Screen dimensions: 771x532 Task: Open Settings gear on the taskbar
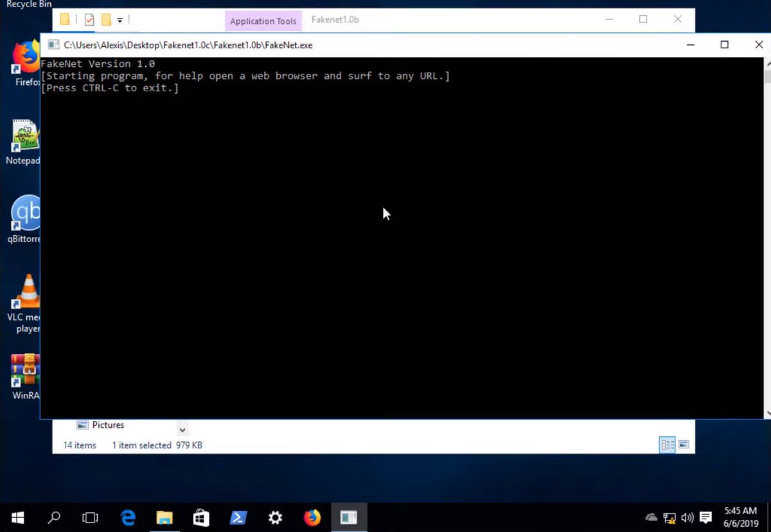(x=275, y=517)
